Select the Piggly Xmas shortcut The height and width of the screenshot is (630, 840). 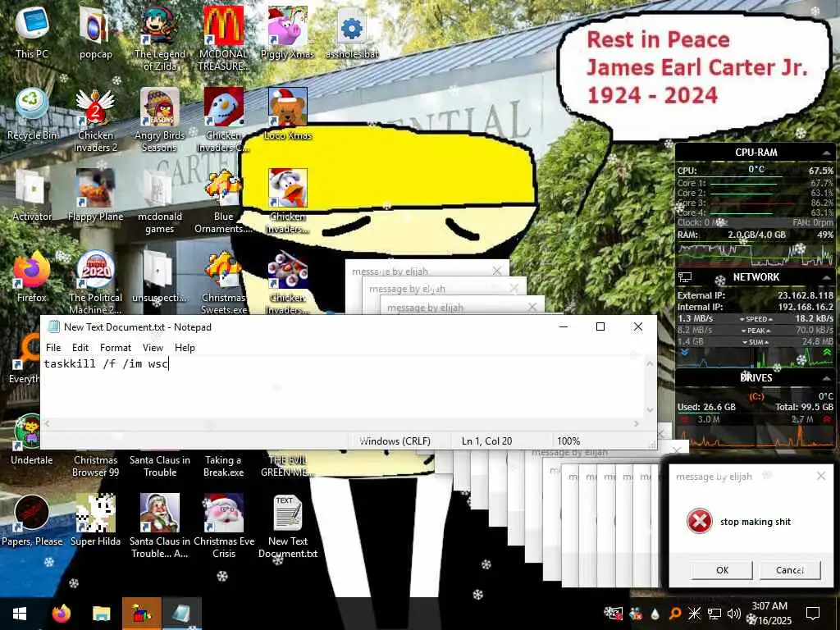point(288,32)
